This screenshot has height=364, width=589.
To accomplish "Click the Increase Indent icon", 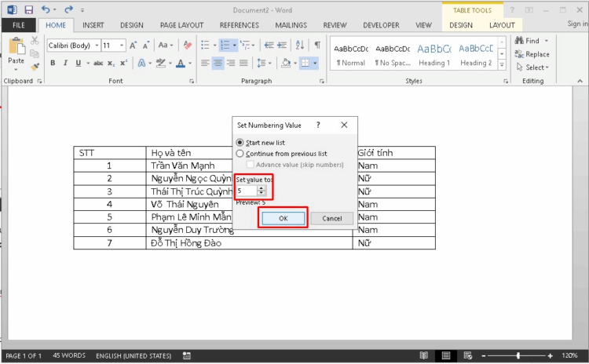I will pos(284,45).
